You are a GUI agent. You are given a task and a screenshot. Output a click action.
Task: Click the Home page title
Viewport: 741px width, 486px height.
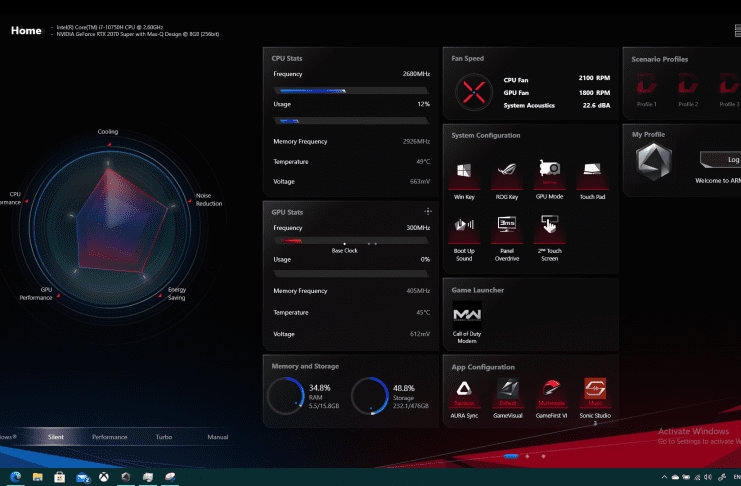point(26,31)
